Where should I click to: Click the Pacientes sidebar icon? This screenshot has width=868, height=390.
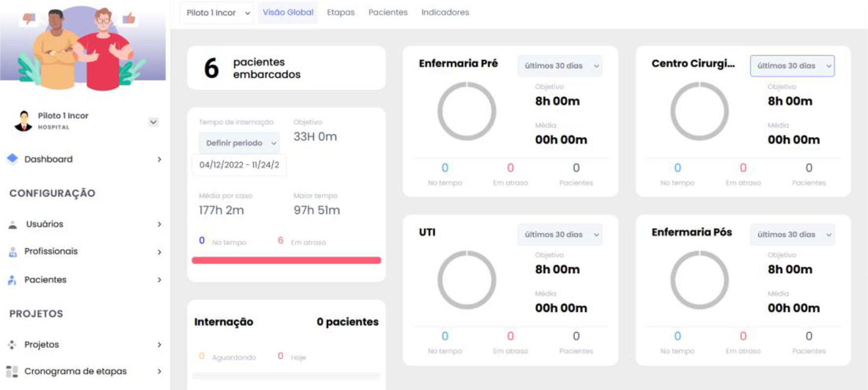click(12, 280)
